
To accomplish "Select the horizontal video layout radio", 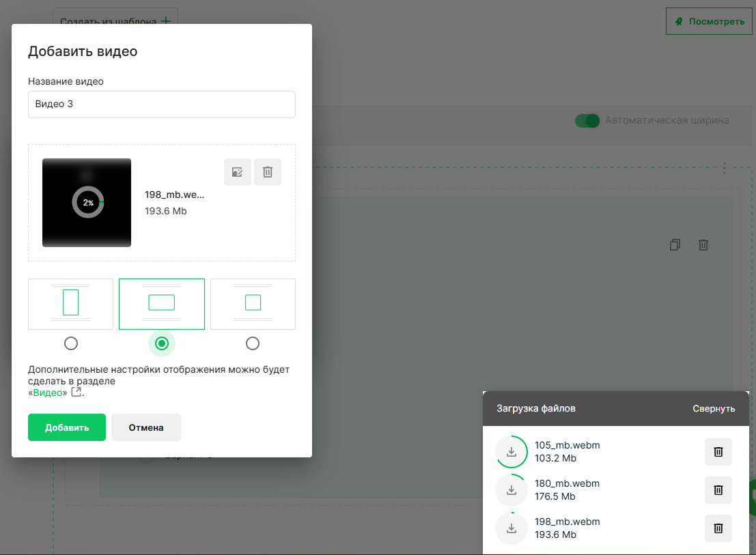I will pos(162,343).
